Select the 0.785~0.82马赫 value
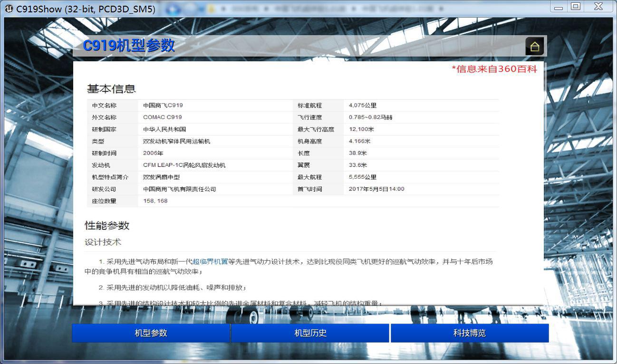617x364 pixels. (371, 117)
